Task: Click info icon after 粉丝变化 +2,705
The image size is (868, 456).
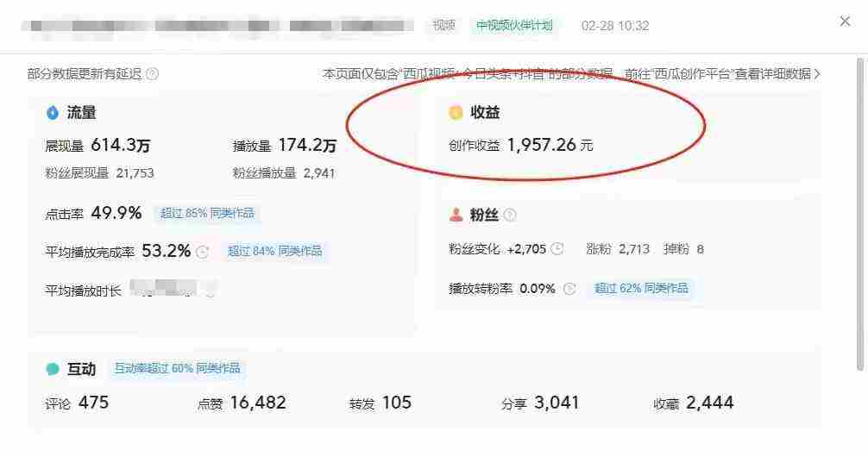Action: click(x=557, y=249)
